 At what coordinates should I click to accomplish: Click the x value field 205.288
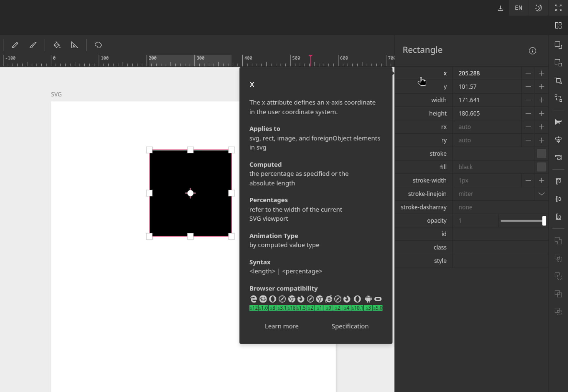click(x=487, y=73)
